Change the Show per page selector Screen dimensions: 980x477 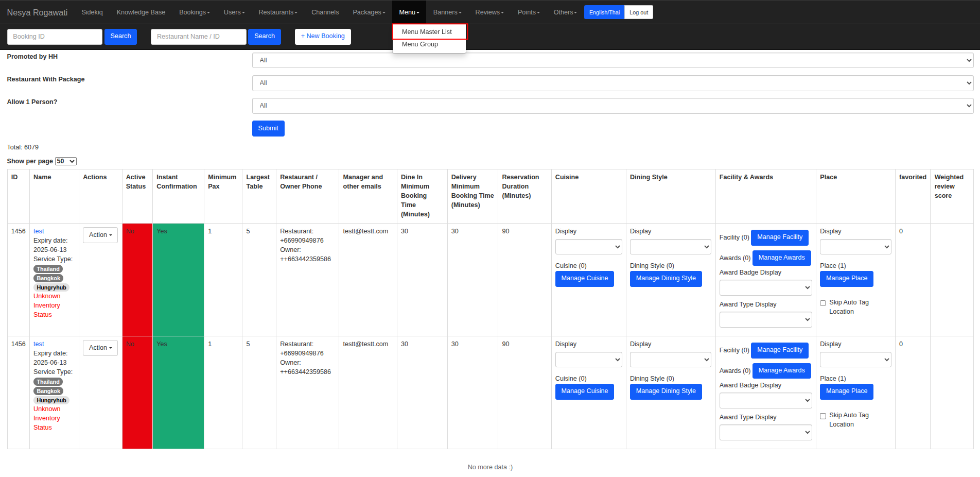pyautogui.click(x=66, y=161)
